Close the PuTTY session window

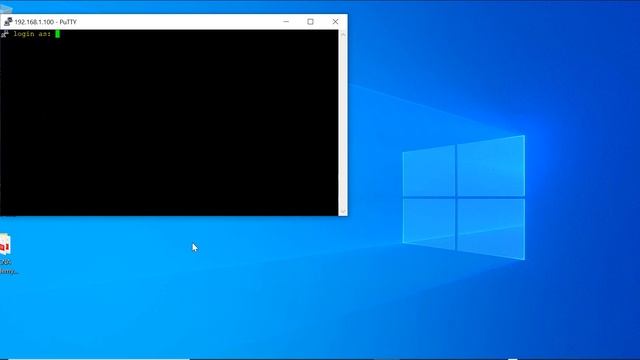click(335, 22)
